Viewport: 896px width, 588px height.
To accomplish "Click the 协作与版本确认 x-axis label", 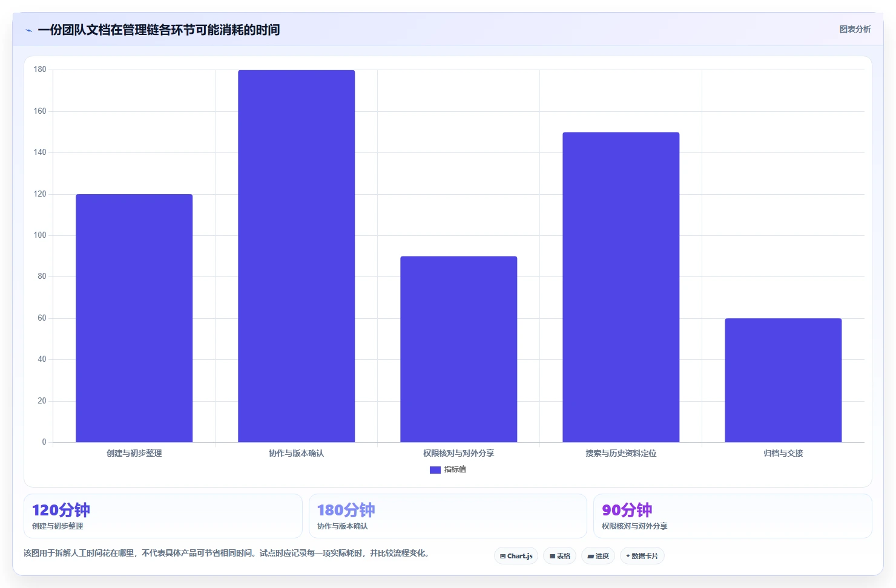I will (x=297, y=453).
